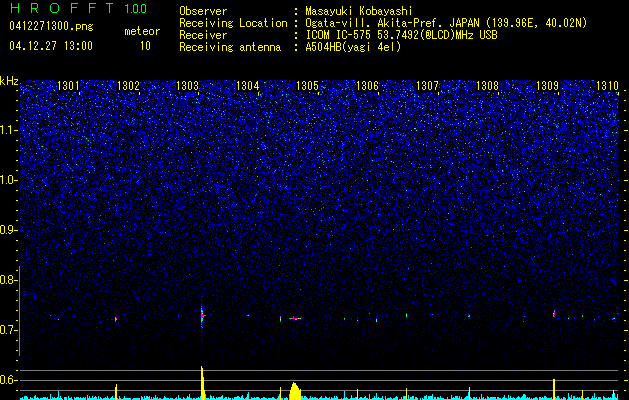Screen dimensions: 629x400
Task: Click the wide yellow power hump before 1305
Action: tap(295, 391)
